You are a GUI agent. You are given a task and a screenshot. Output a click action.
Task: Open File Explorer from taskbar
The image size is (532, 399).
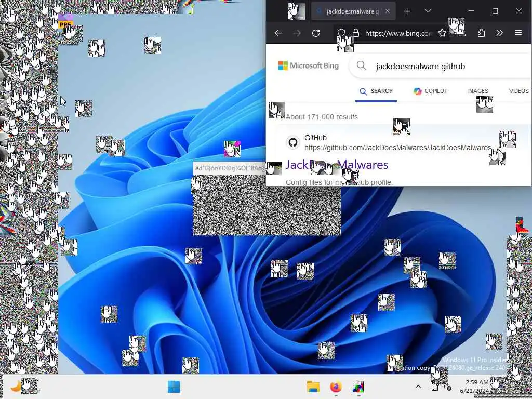pos(313,387)
